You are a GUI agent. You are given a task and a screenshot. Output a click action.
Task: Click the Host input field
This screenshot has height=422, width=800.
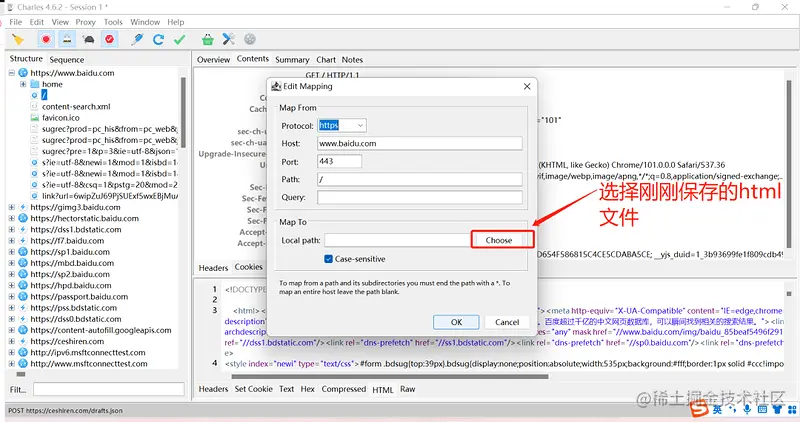(419, 143)
